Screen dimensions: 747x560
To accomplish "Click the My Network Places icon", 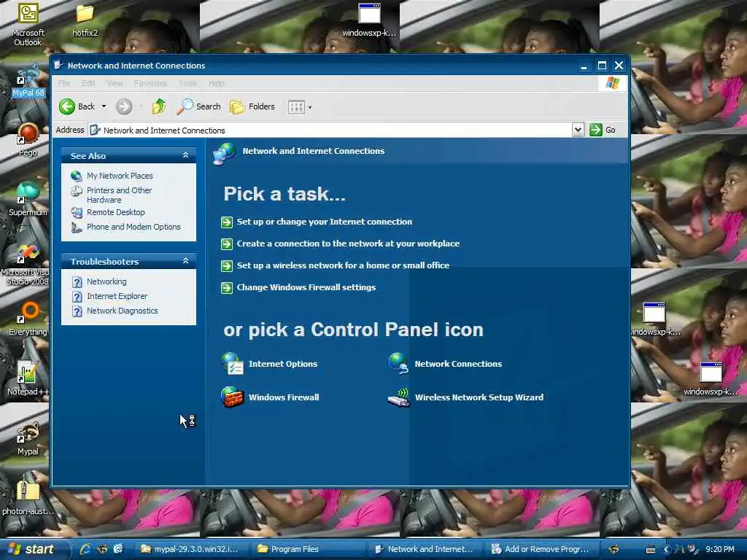I will [x=76, y=176].
